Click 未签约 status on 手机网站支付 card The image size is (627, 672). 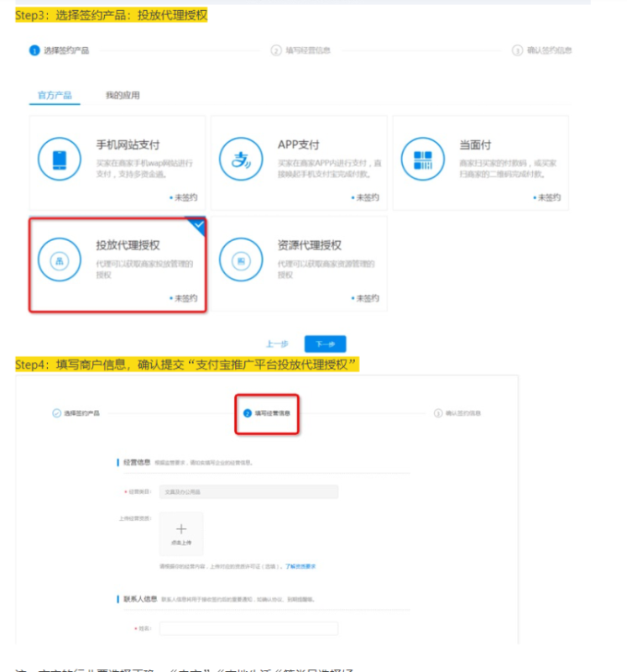[184, 197]
